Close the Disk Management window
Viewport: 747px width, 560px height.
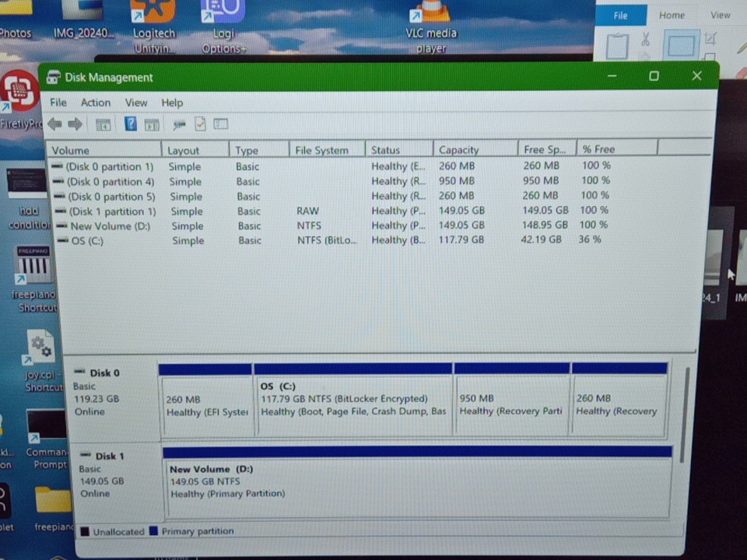(696, 75)
